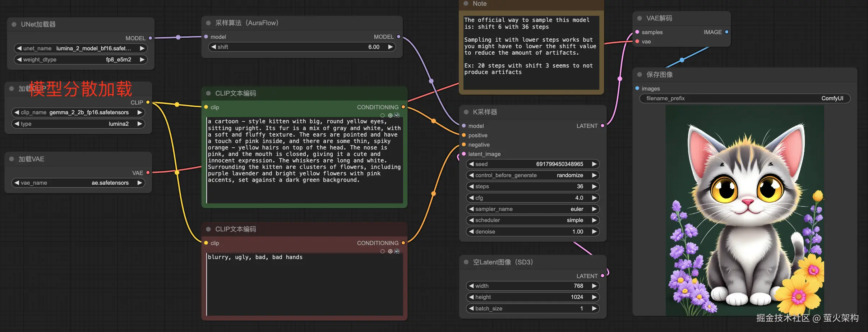Collapse the UNet加载器 node via title dot
Screen dimensions: 868x332
coord(14,24)
